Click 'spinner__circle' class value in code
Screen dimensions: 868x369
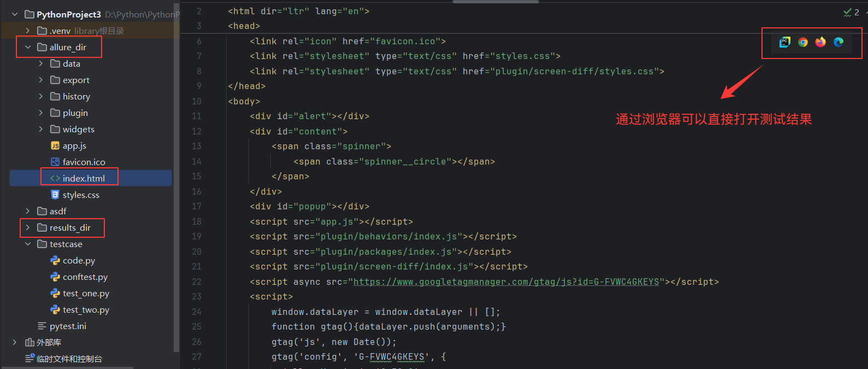pos(405,161)
